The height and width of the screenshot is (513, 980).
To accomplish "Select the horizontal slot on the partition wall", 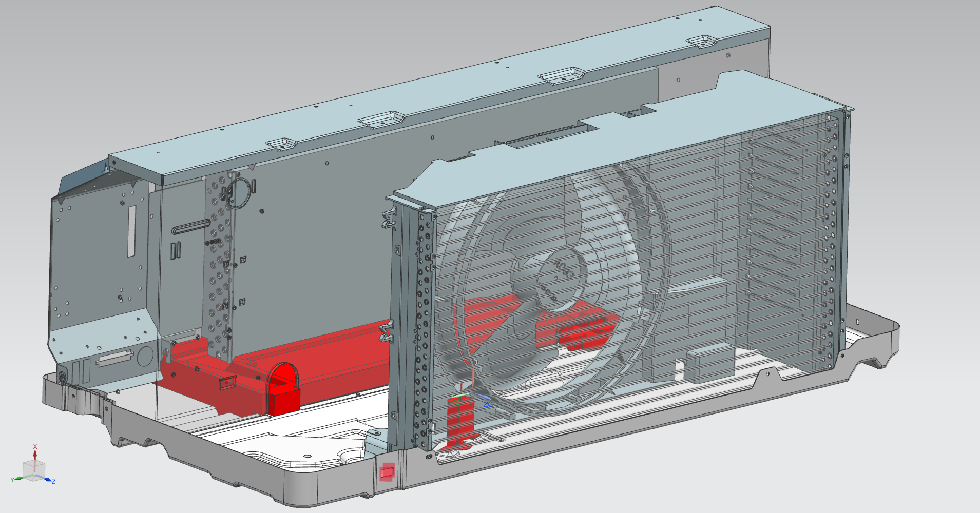I will tap(191, 226).
